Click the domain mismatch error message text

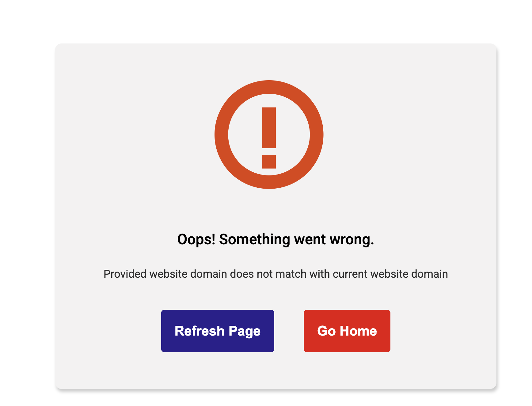point(276,274)
